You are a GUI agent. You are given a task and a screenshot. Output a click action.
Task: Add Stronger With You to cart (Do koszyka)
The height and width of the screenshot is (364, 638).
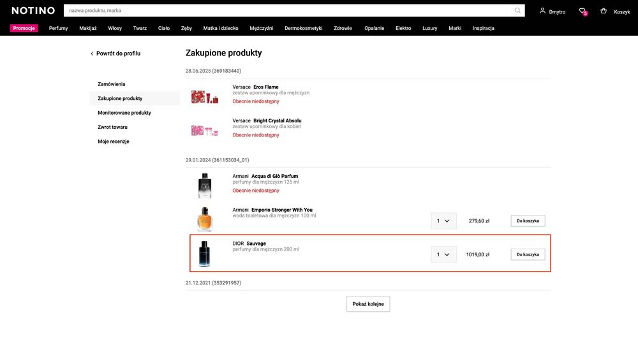point(528,221)
